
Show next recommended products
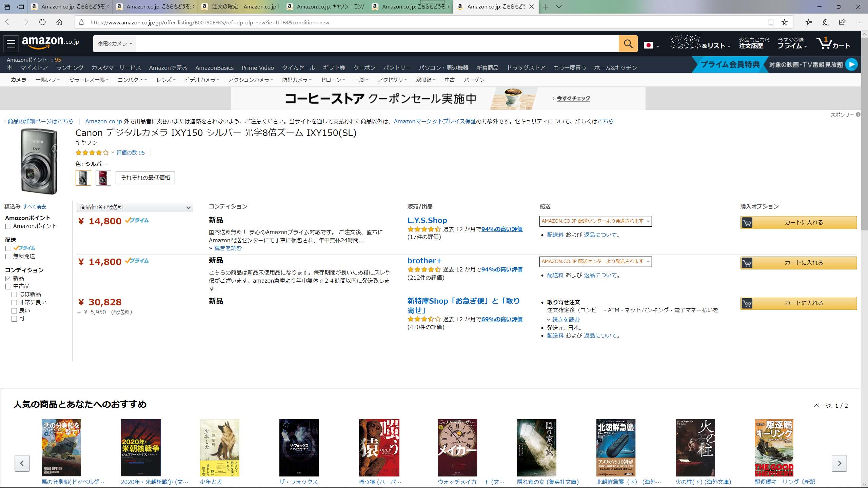pyautogui.click(x=839, y=463)
